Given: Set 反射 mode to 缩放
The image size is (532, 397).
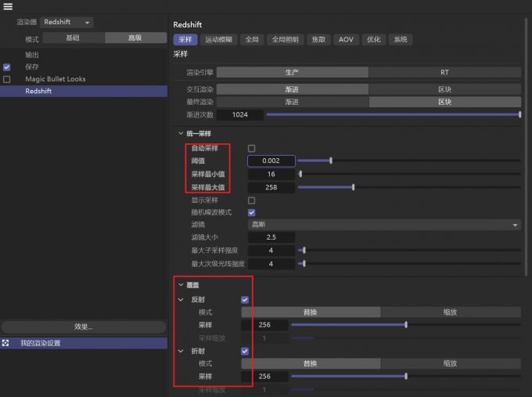Looking at the screenshot, I should tap(451, 312).
